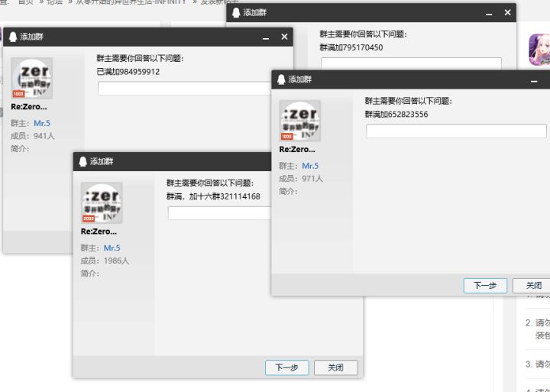Image resolution: width=550 pixels, height=392 pixels.
Task: Click group name Re:Zero... in 941人 dialog
Action: click(x=29, y=107)
